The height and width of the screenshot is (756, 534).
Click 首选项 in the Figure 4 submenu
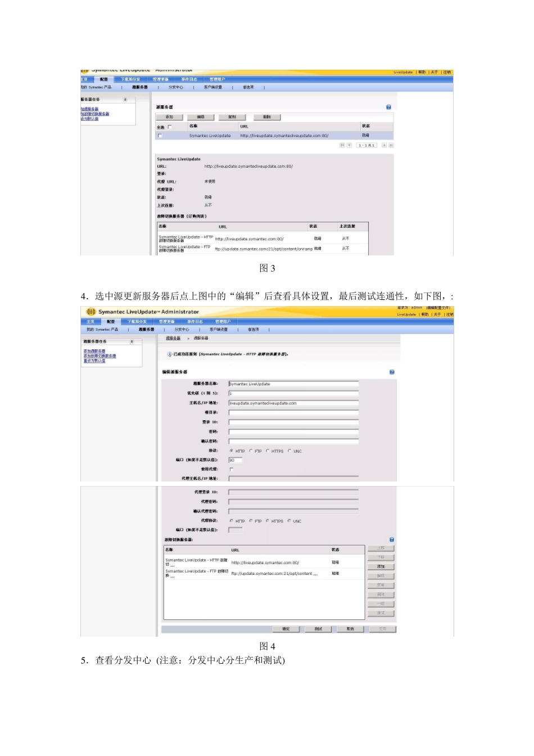pyautogui.click(x=254, y=330)
